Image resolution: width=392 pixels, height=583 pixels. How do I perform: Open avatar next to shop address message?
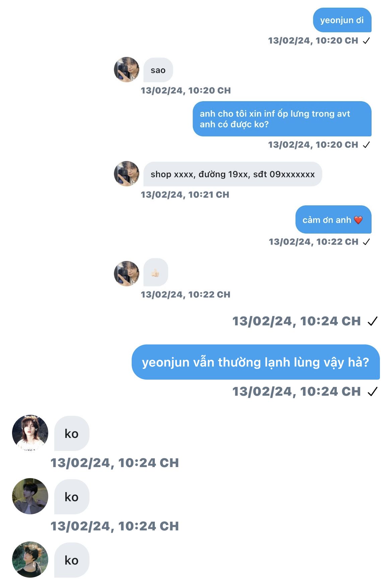click(127, 174)
